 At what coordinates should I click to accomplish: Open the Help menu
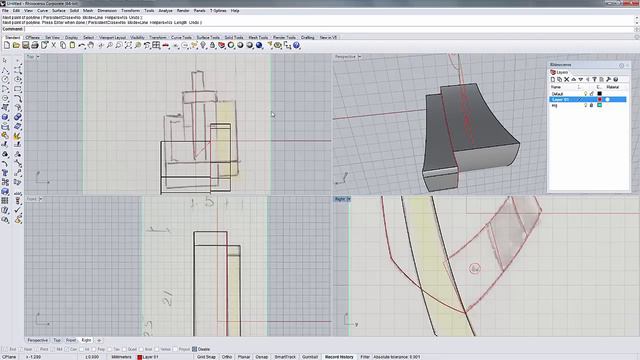click(x=235, y=11)
